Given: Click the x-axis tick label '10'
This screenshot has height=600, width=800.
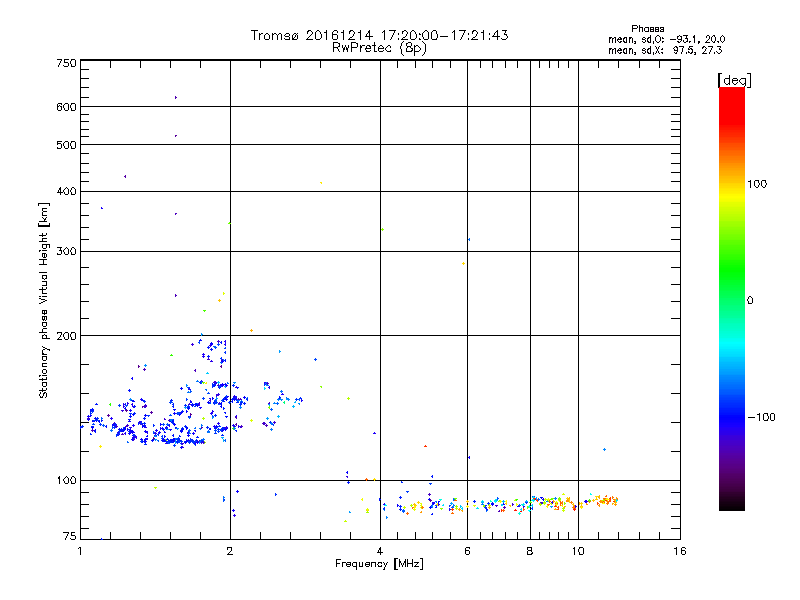Looking at the screenshot, I should tap(578, 551).
